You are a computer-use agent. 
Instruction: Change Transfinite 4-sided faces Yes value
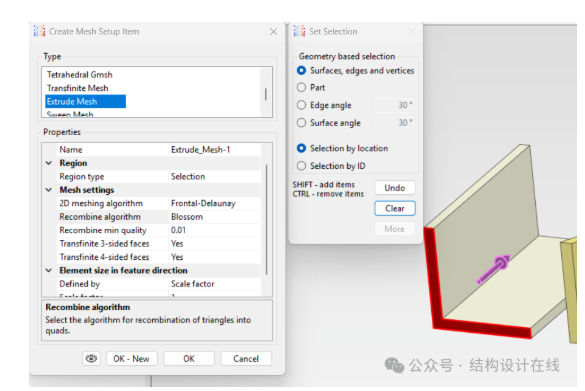pyautogui.click(x=215, y=257)
